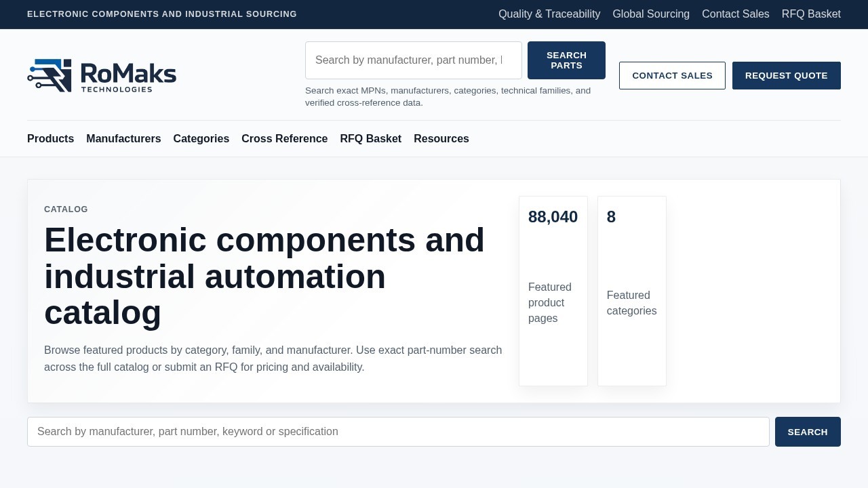Open RFQ Basket in top bar
The image size is (868, 488).
click(811, 14)
